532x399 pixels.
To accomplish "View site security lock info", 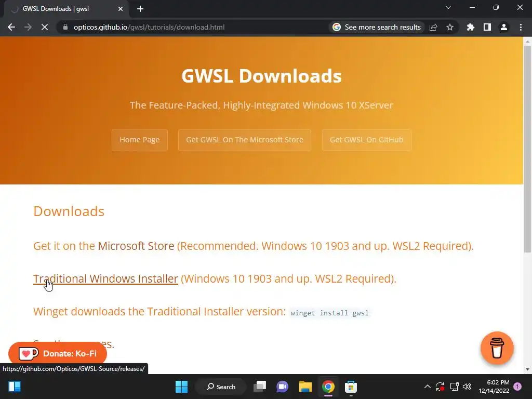I will [x=65, y=27].
